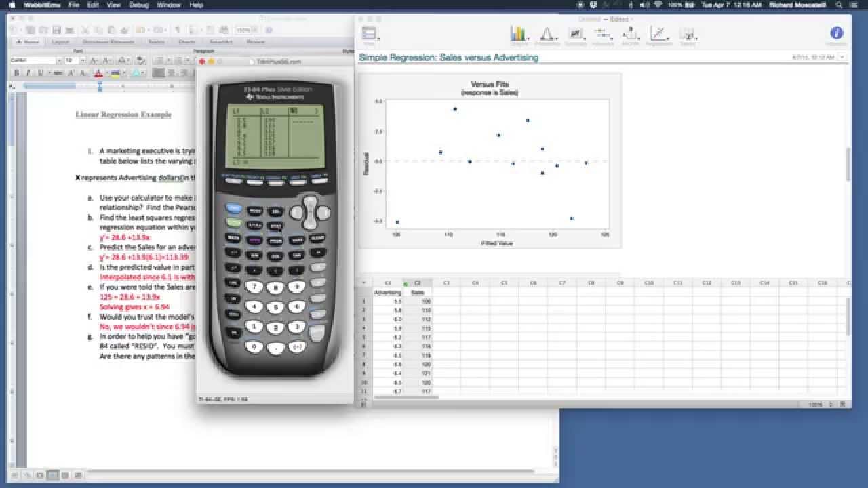
Task: Open the font color dropdown arrow in Word
Action: (x=107, y=73)
